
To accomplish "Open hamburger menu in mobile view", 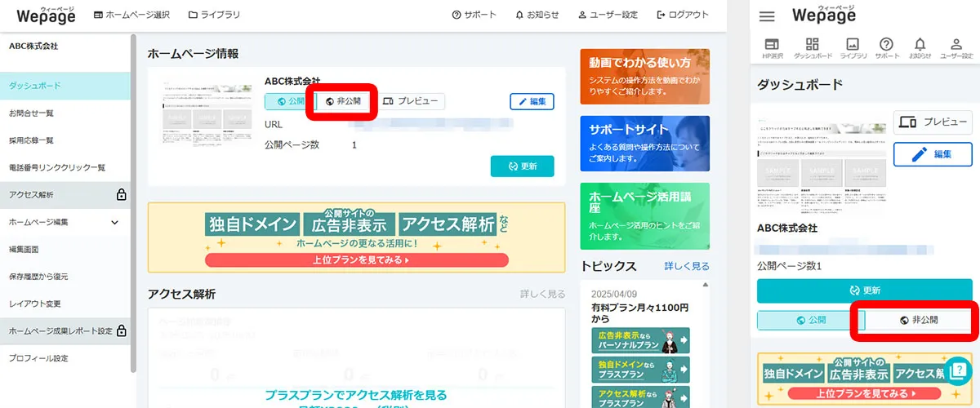I will click(766, 16).
